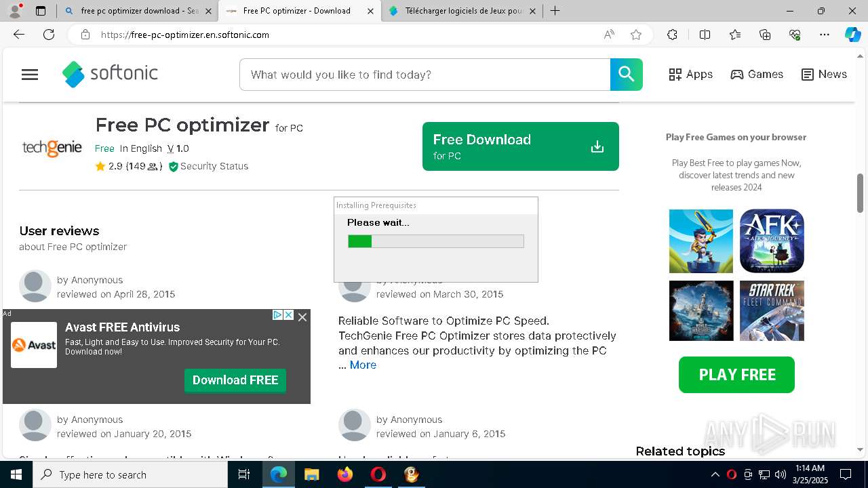Click the page vertical scrollbar thumb
This screenshot has width=868, height=488.
pyautogui.click(x=861, y=193)
